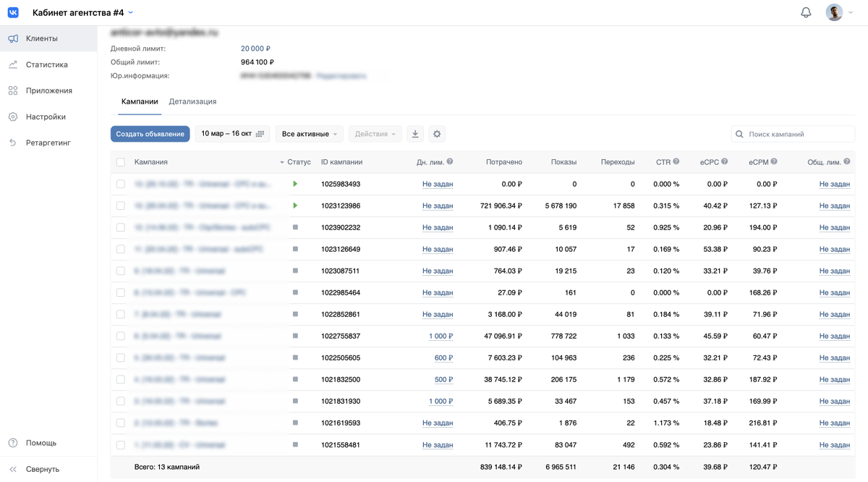Click stopped status icon of campaign 1021619593
The image size is (868, 482).
295,423
